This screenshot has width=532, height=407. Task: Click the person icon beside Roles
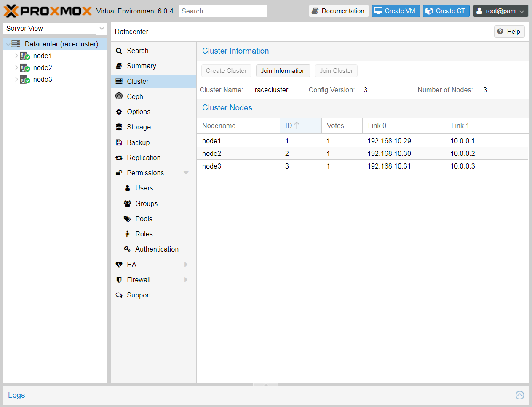click(x=128, y=234)
